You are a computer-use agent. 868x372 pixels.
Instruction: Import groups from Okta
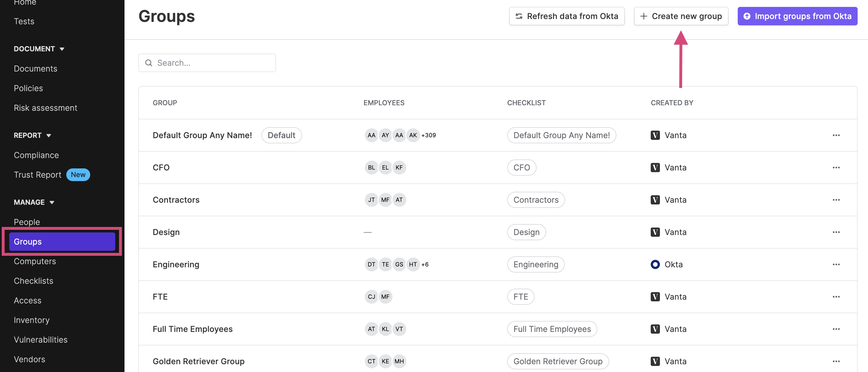click(x=797, y=16)
